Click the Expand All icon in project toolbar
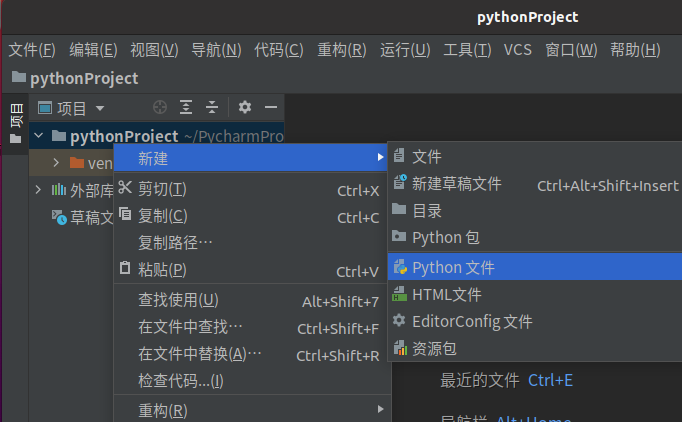The height and width of the screenshot is (422, 682). point(186,107)
